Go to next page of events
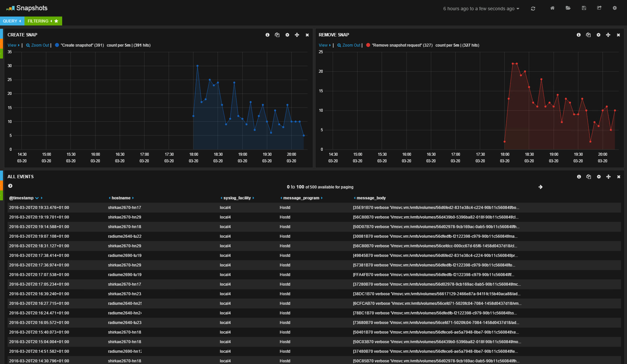This screenshot has width=627, height=364. point(540,187)
